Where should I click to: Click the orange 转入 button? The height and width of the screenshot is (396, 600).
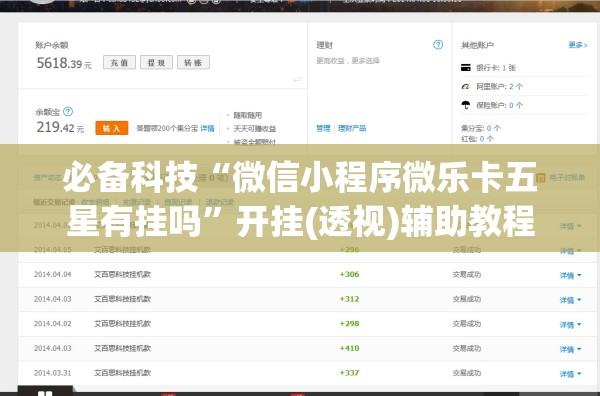point(112,128)
